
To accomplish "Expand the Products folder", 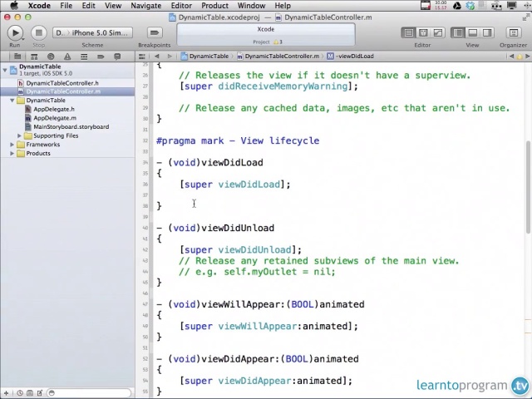I will point(12,153).
